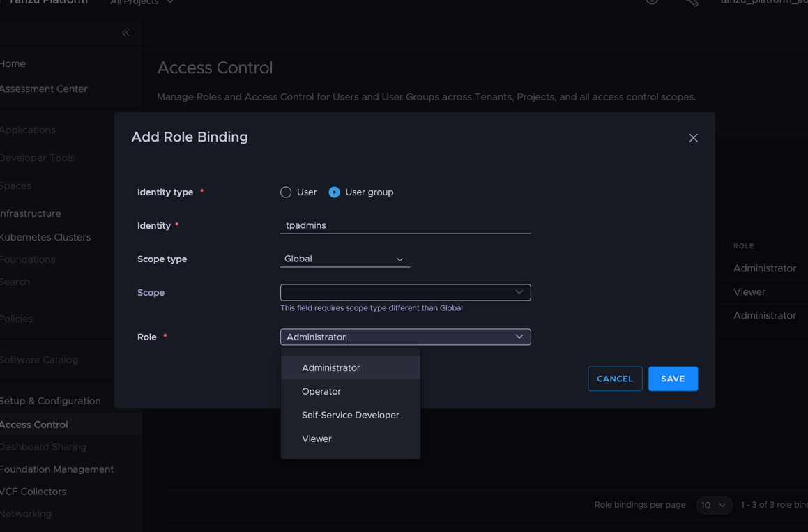
Task: Navigate to Assessment Center in sidebar
Action: [x=44, y=89]
